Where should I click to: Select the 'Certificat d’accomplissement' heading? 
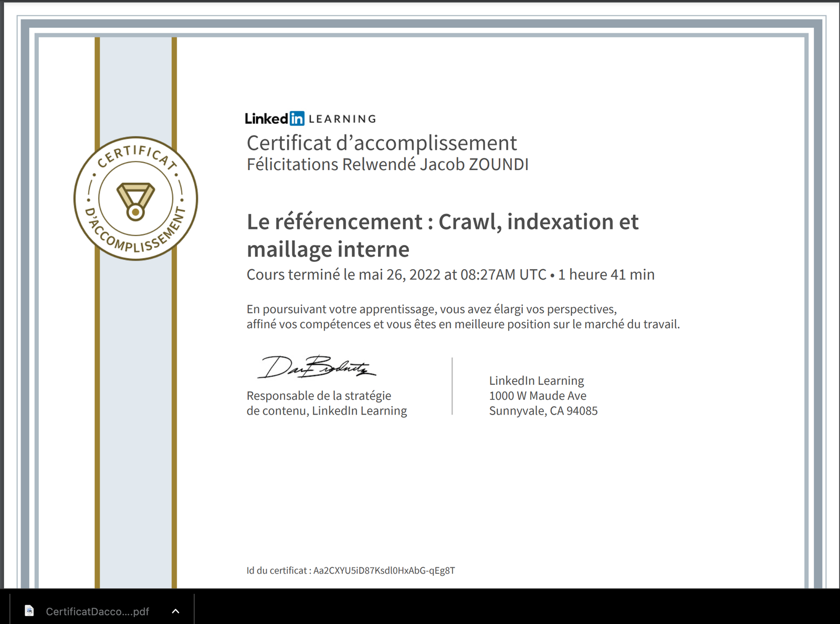382,143
